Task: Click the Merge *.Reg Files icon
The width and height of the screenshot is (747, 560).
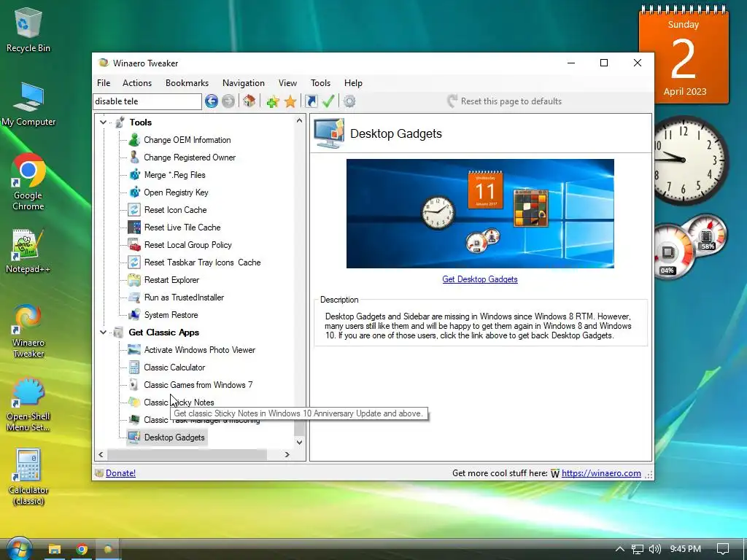Action: pyautogui.click(x=134, y=175)
